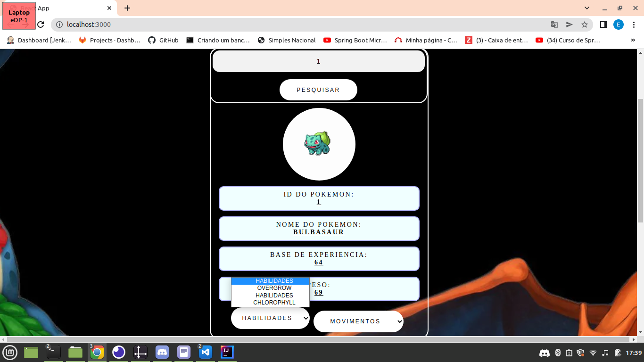The height and width of the screenshot is (362, 644).
Task: Open the HABILIDADES dropdown
Action: pyautogui.click(x=270, y=318)
